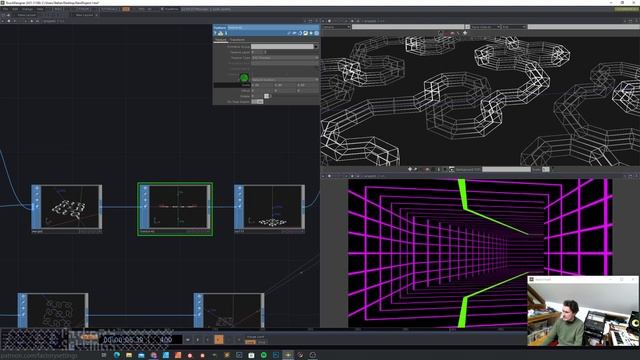Open the File menu

(5, 9)
